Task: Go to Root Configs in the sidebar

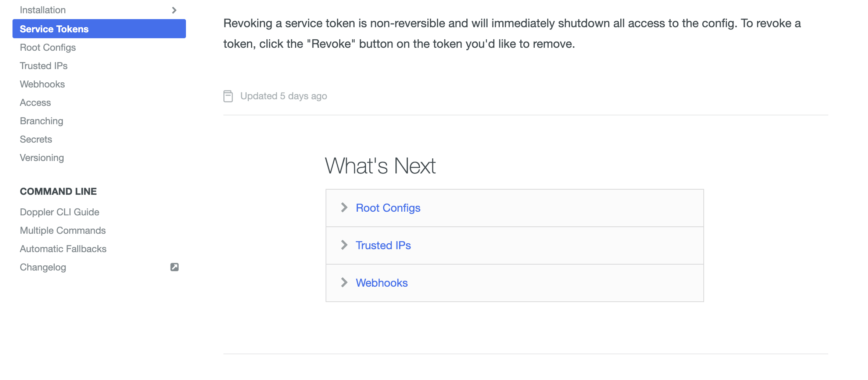Action: click(48, 47)
